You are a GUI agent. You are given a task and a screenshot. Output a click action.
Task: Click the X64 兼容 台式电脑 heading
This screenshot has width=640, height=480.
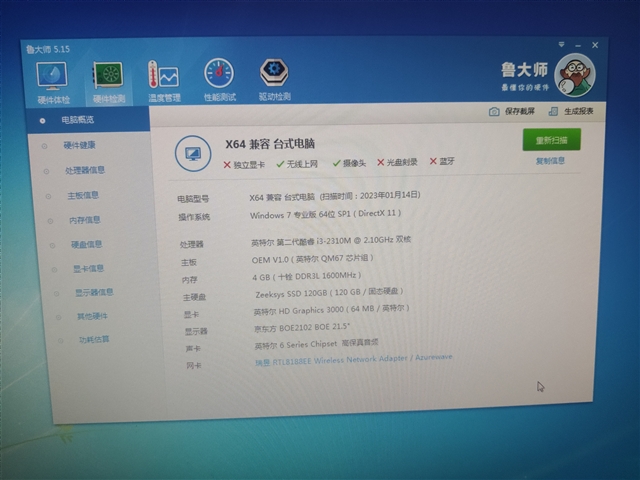pyautogui.click(x=270, y=144)
